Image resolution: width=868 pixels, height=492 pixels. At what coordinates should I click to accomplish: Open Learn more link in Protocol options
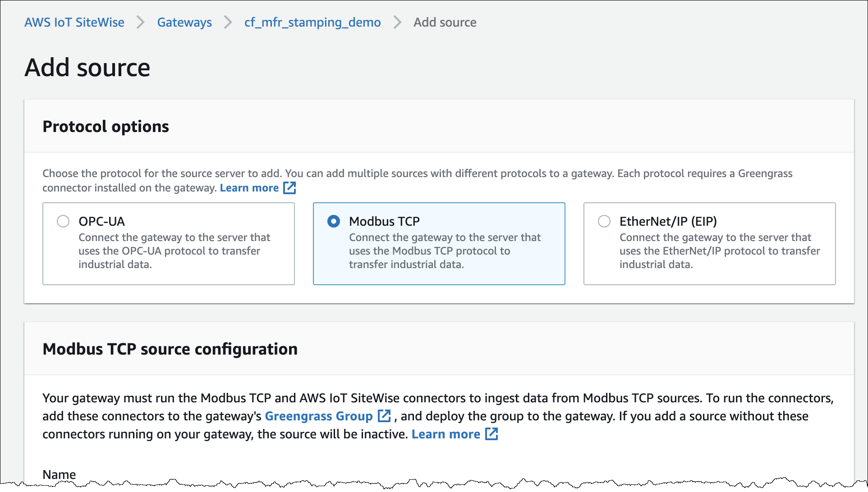(249, 188)
